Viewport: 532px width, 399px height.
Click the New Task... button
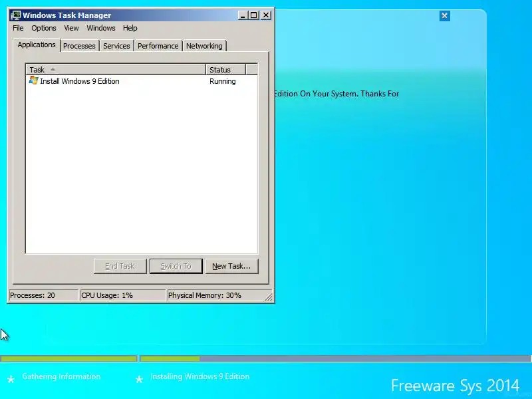(x=231, y=267)
